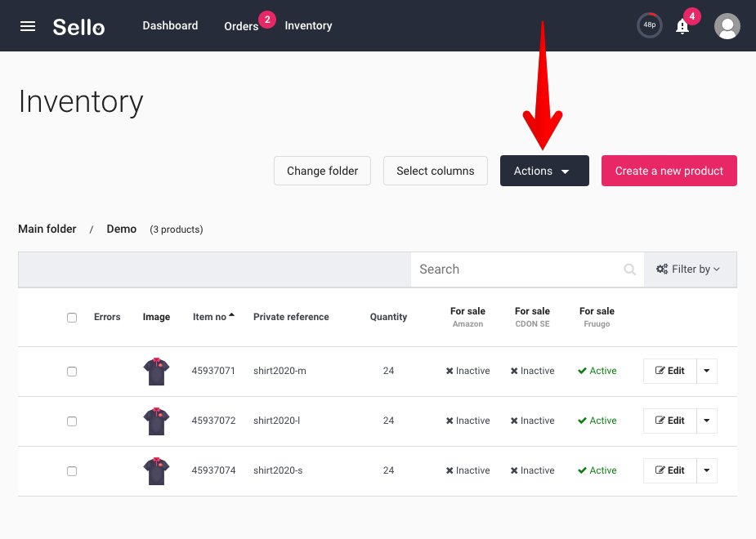Click the Quantity column header
The image size is (756, 539).
click(388, 317)
